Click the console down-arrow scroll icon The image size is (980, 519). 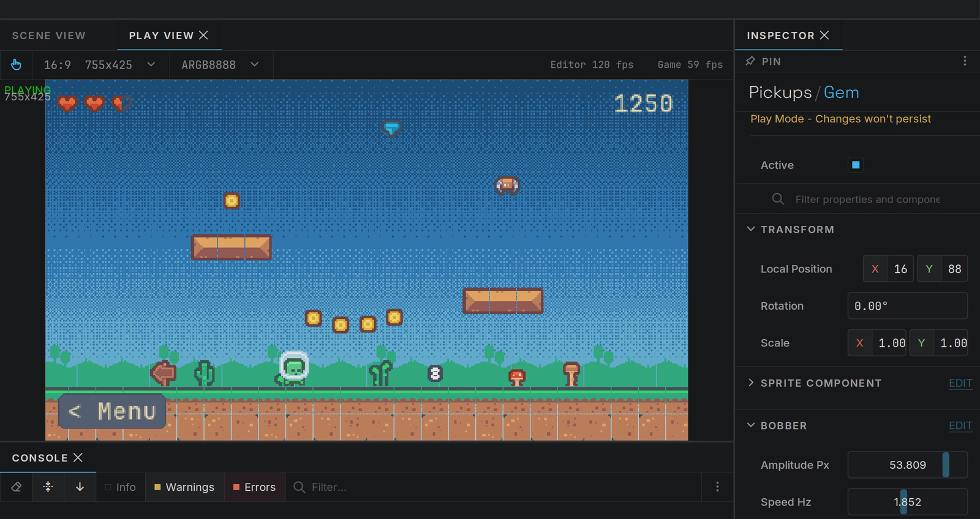(x=80, y=487)
